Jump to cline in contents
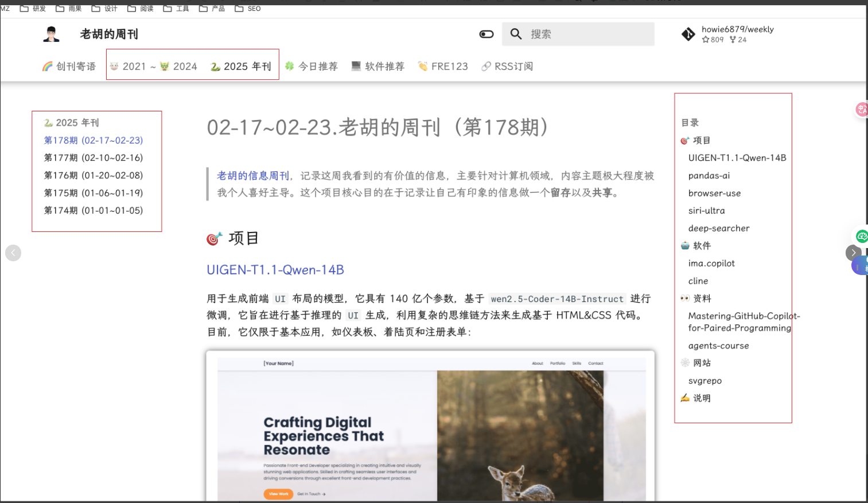Screen dimensions: 868x503 (698, 281)
